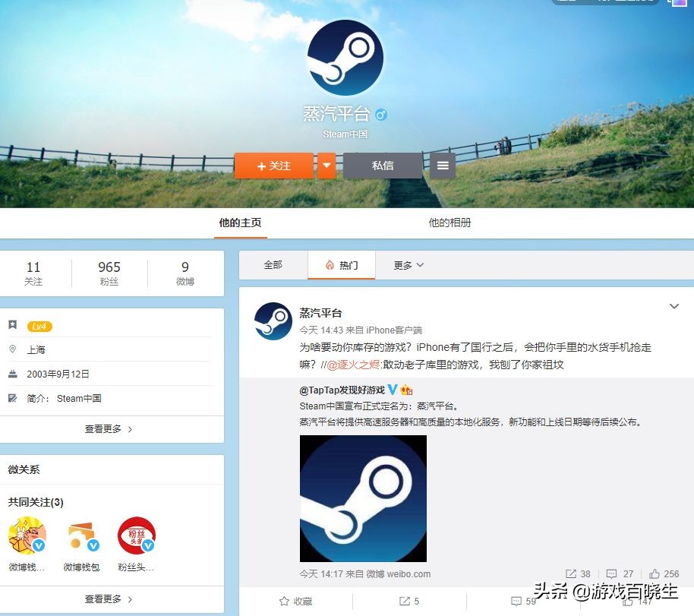Switch to the 他的相册 tab
The image size is (694, 616).
tap(450, 223)
